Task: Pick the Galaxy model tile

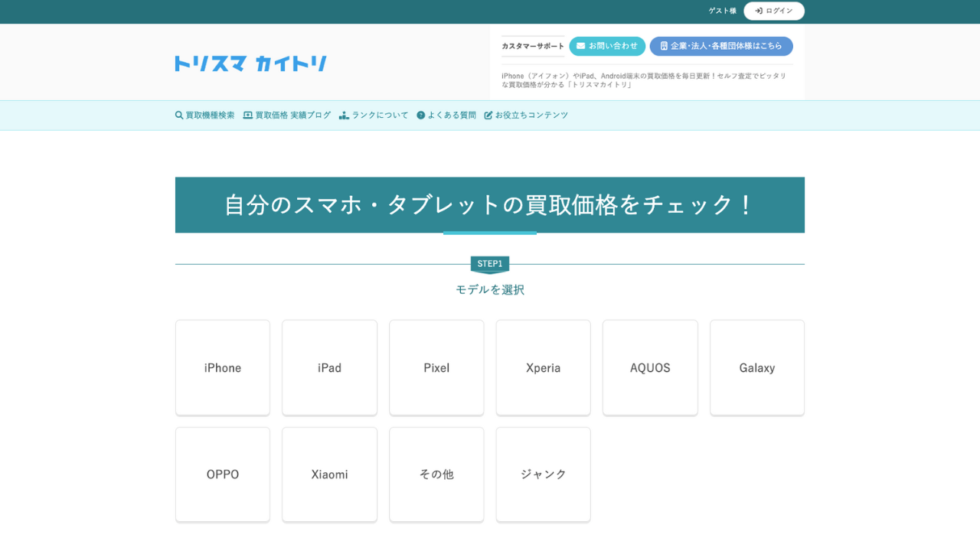Action: (x=757, y=368)
